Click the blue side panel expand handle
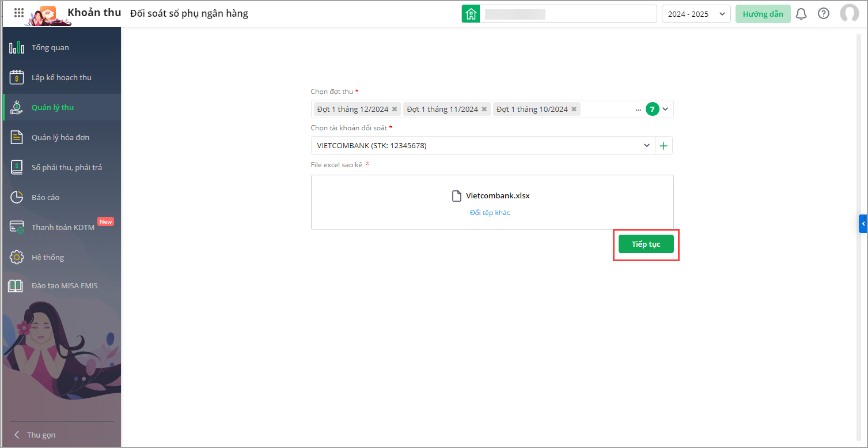 (863, 223)
